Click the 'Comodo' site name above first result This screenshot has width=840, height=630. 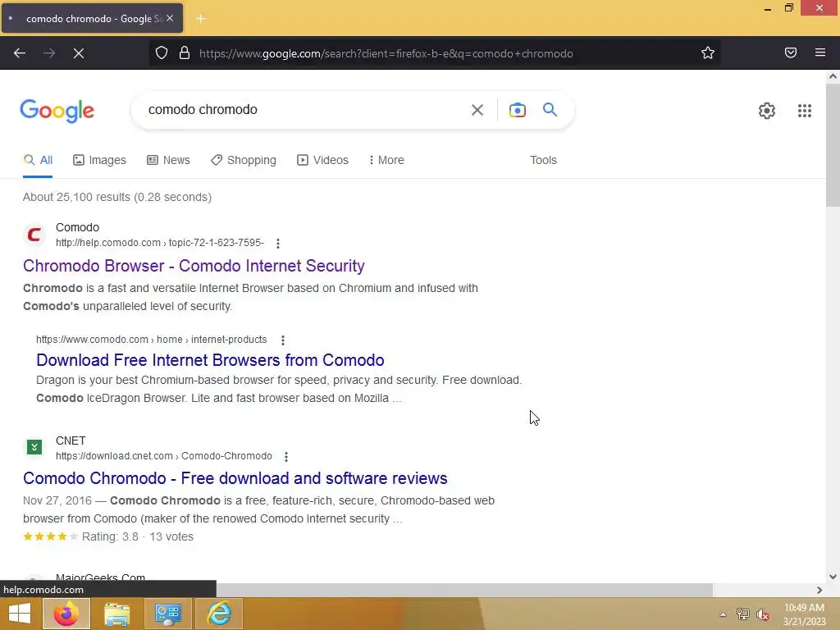78,228
